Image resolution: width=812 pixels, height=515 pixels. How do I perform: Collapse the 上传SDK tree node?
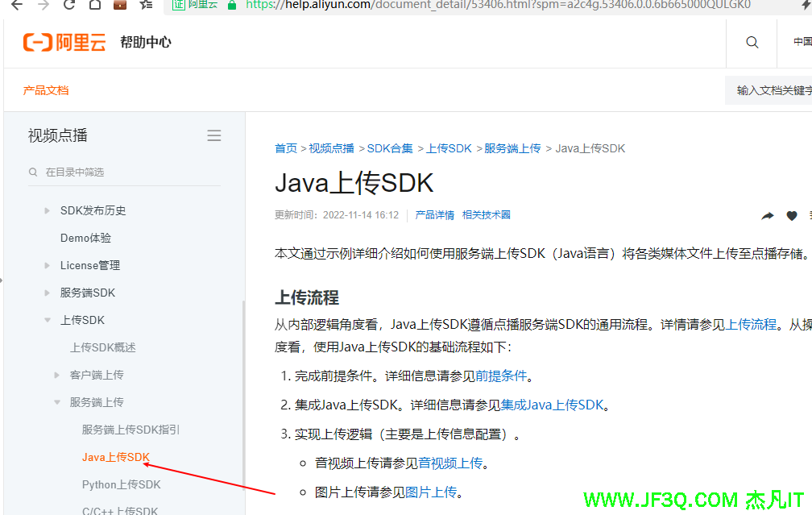click(48, 320)
